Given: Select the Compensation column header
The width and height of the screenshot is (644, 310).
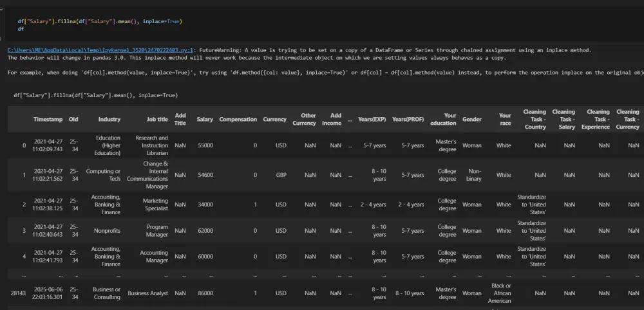Looking at the screenshot, I should click(238, 120).
